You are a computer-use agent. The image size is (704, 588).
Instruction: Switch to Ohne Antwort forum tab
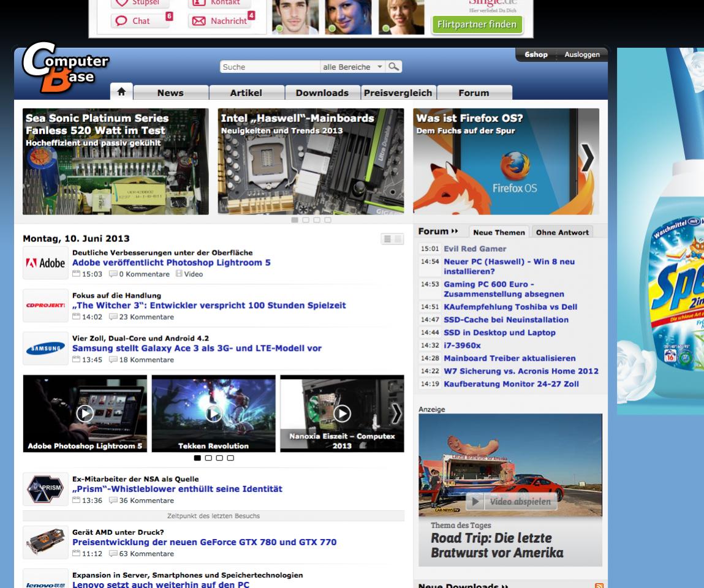tap(562, 232)
